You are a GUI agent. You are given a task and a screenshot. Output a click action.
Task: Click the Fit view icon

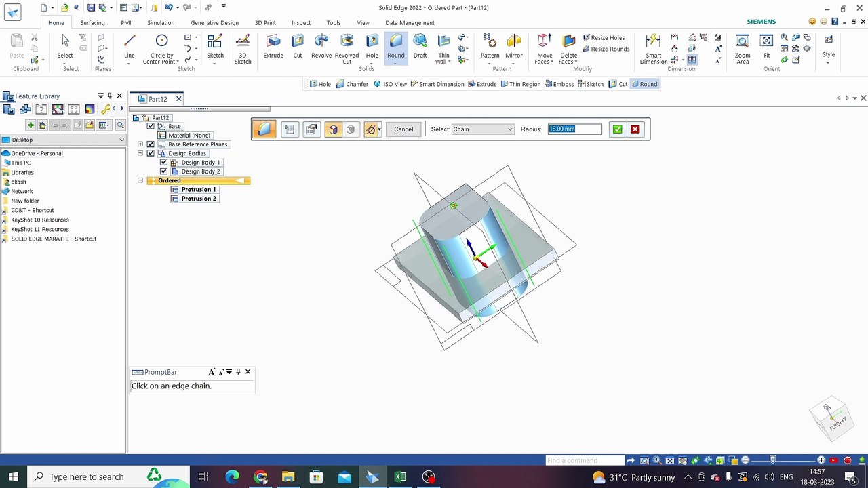pos(767,47)
